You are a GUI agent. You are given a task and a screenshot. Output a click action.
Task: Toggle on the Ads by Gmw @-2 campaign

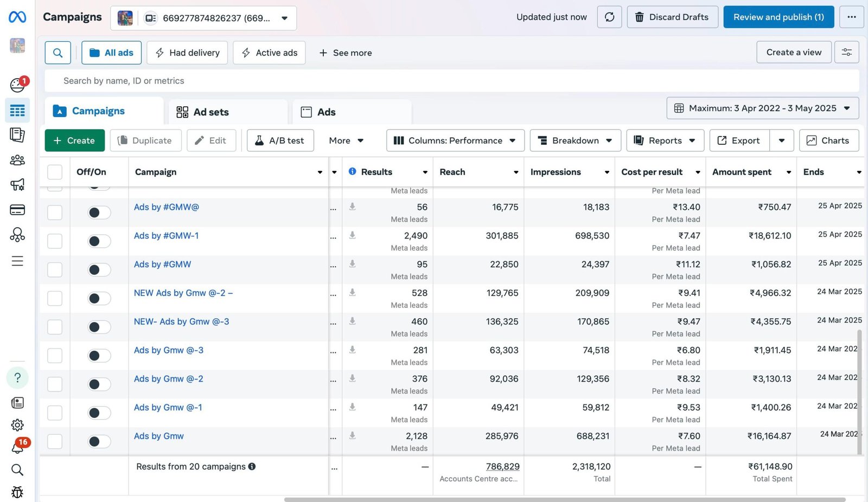click(x=99, y=384)
